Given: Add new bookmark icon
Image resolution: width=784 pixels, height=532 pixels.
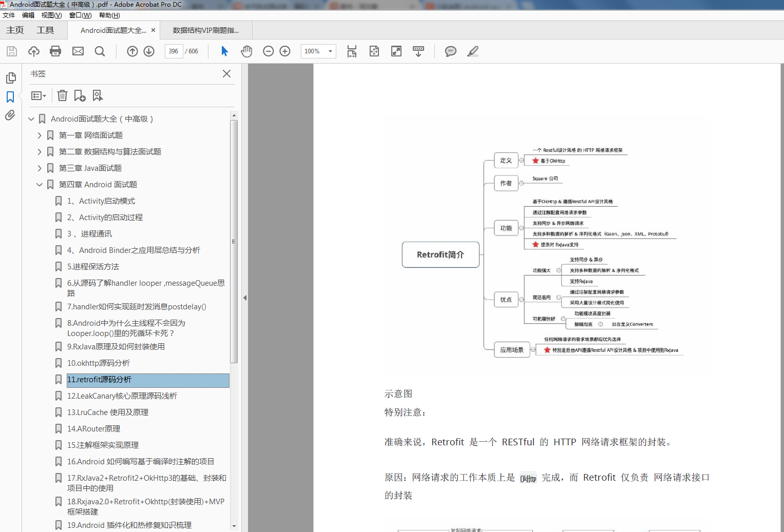Looking at the screenshot, I should pyautogui.click(x=80, y=95).
